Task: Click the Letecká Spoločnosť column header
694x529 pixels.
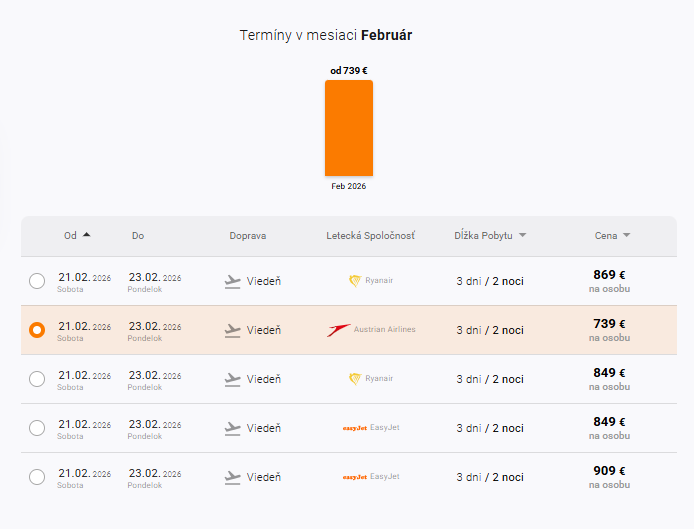Action: click(370, 236)
